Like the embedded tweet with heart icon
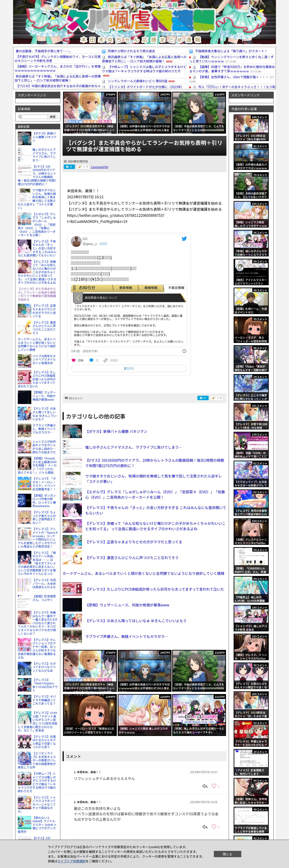Screen dimensions: 289x868 click(73, 360)
